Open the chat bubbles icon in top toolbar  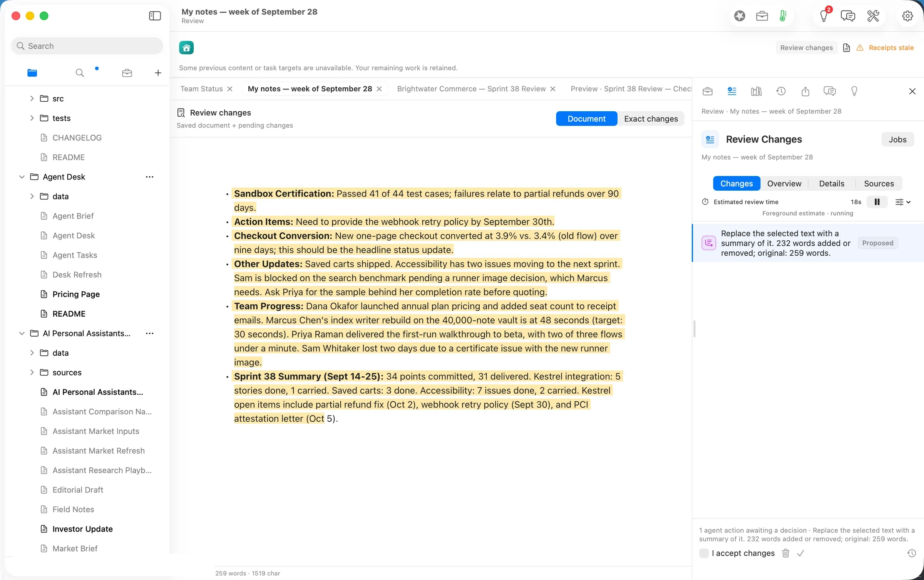[848, 16]
